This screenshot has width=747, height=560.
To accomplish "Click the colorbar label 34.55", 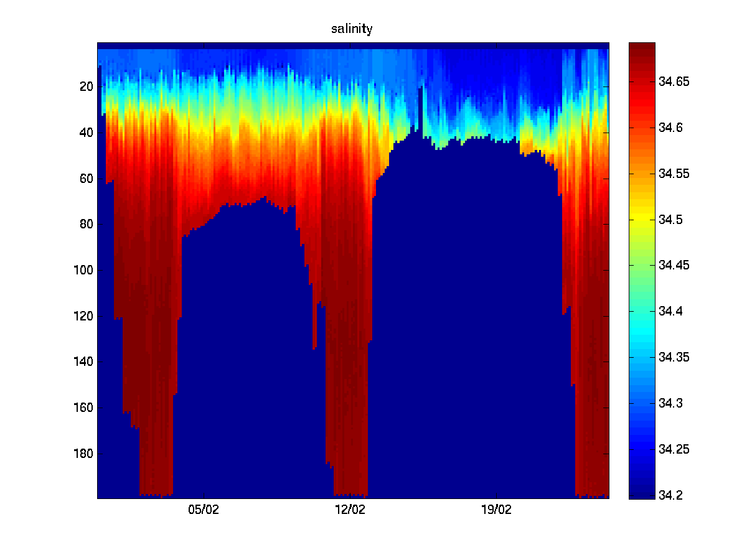I will click(675, 174).
